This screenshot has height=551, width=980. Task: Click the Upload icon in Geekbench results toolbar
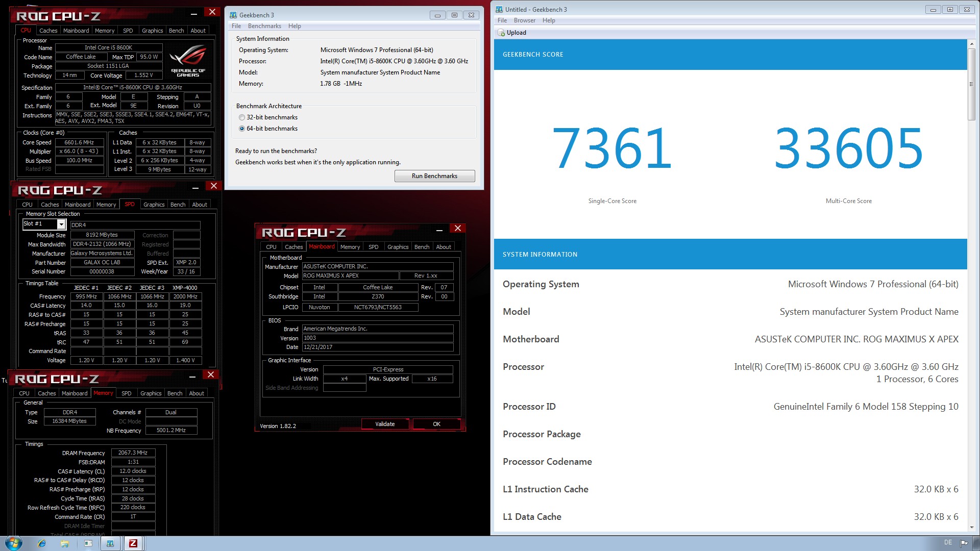tap(501, 33)
